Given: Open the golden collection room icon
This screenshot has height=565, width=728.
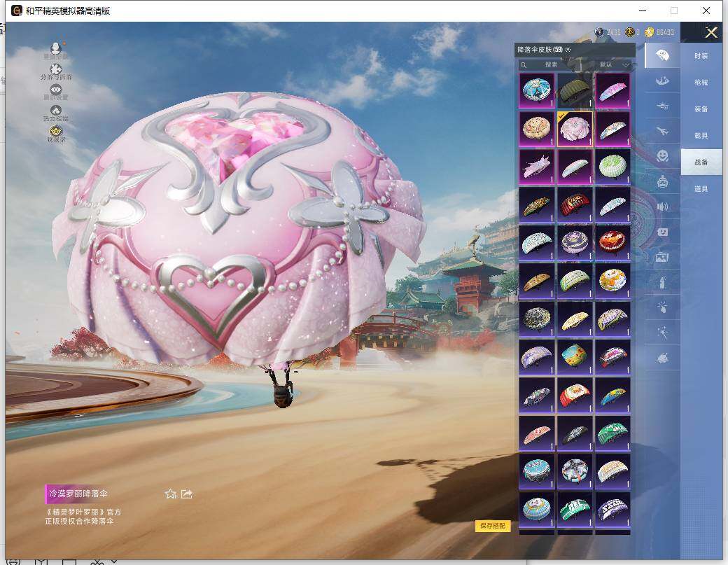Looking at the screenshot, I should pos(56,133).
